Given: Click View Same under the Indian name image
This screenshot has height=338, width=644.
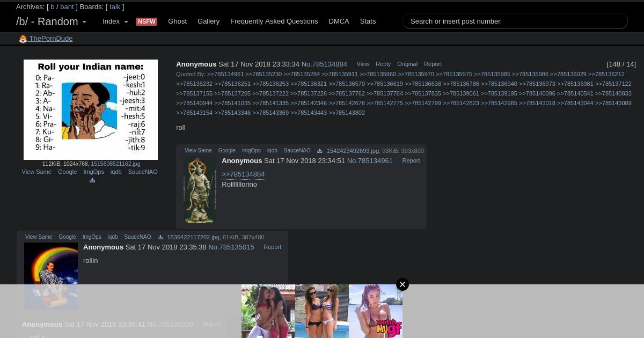Looking at the screenshot, I should tap(36, 172).
